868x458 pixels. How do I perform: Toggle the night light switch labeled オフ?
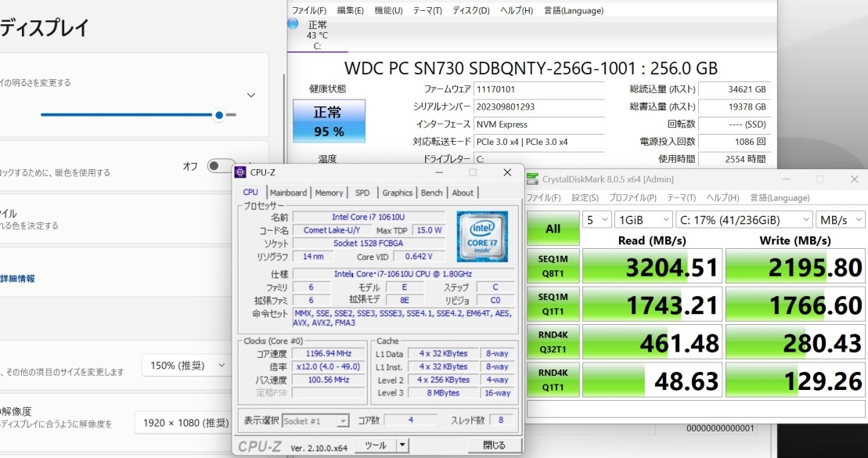pyautogui.click(x=221, y=166)
